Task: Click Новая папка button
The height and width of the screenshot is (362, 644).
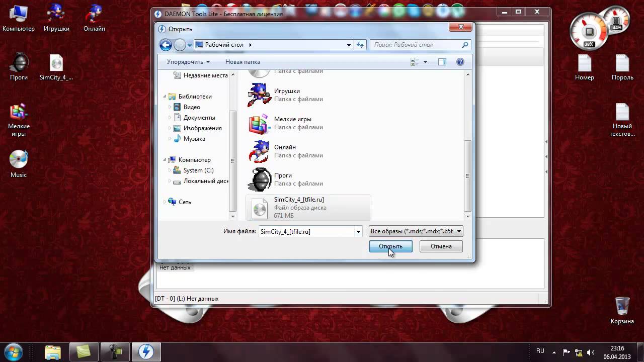Action: click(x=243, y=62)
